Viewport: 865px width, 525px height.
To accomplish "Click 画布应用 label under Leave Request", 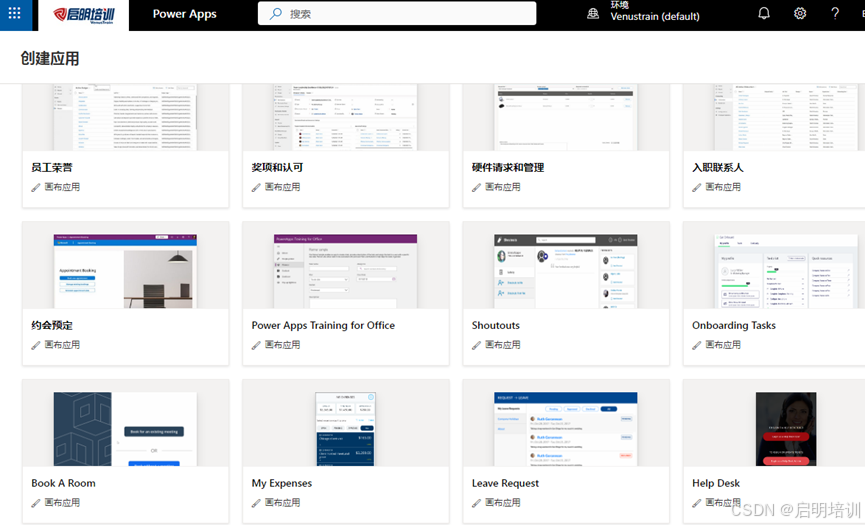I will (503, 502).
